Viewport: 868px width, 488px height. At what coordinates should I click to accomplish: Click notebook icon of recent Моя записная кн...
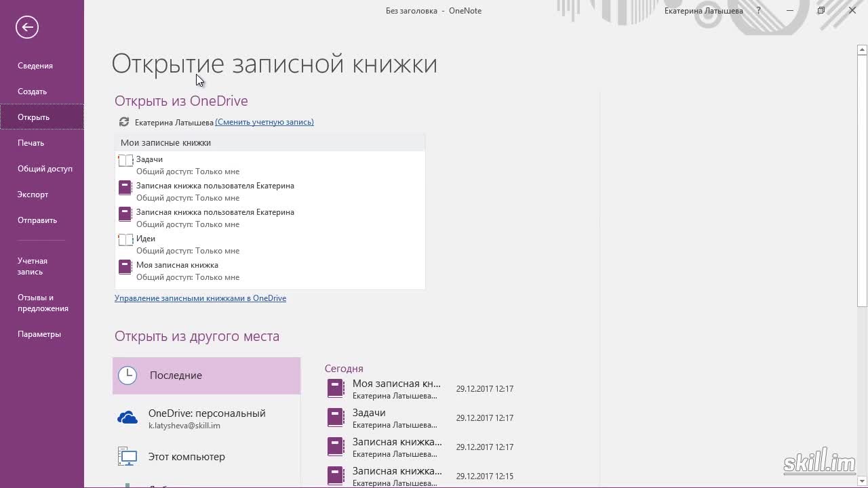tap(336, 388)
